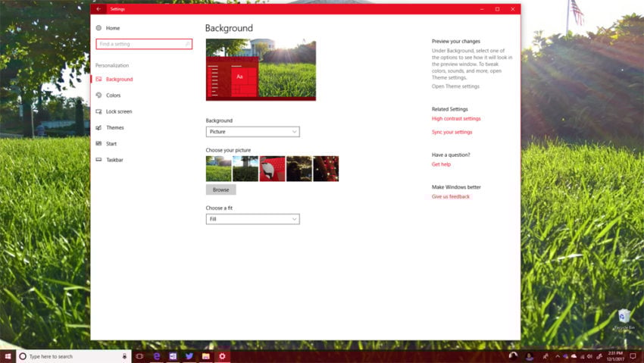Expand the Choose a fit dropdown

(x=252, y=219)
